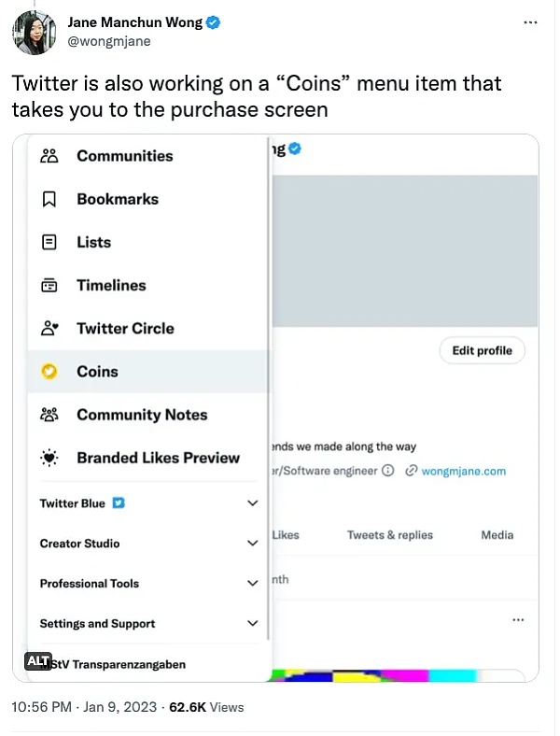Click the ALT badge on the image
Viewport: 560px width, 736px height.
click(x=38, y=661)
